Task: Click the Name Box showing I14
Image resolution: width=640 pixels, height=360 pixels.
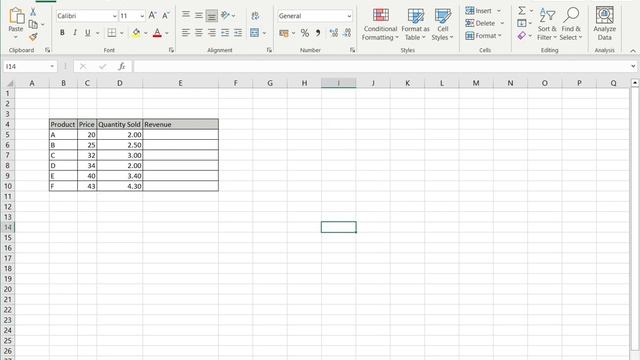Action: pyautogui.click(x=26, y=67)
